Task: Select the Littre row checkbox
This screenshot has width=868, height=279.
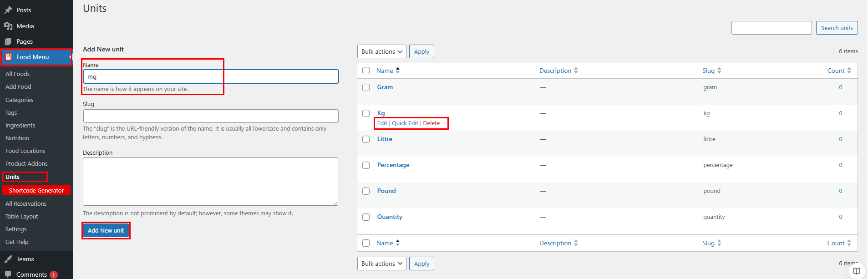Action: pos(366,139)
